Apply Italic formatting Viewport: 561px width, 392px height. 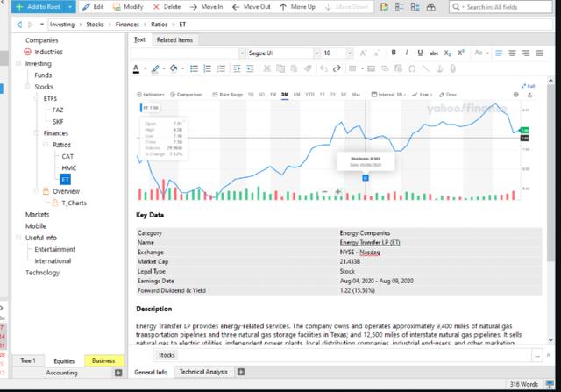tap(407, 53)
